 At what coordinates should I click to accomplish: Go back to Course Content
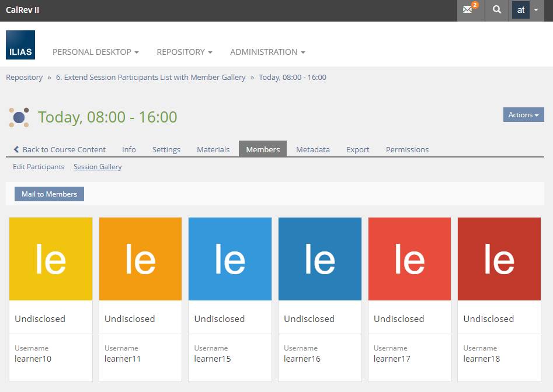tap(60, 149)
